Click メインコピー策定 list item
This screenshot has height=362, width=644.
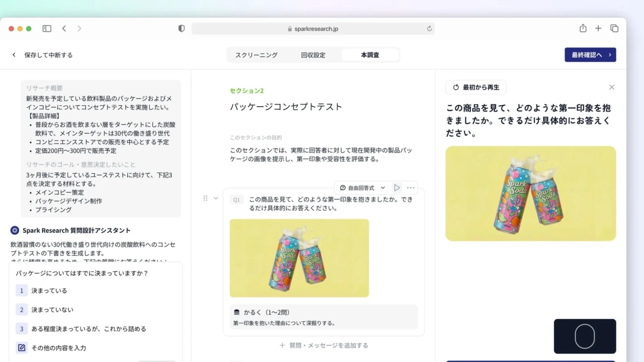point(60,193)
